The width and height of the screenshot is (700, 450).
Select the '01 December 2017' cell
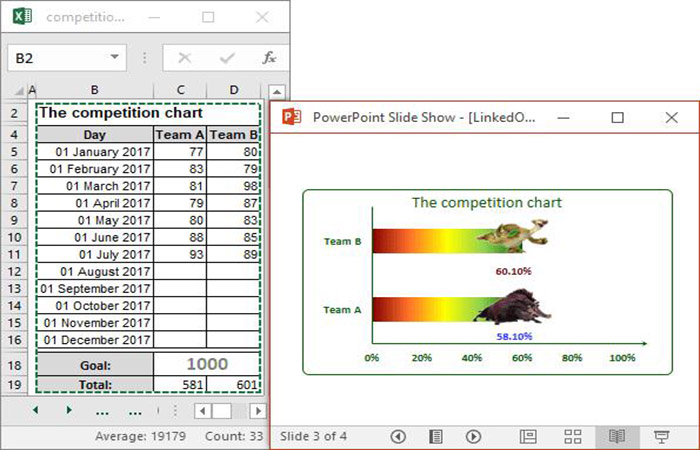tap(95, 340)
